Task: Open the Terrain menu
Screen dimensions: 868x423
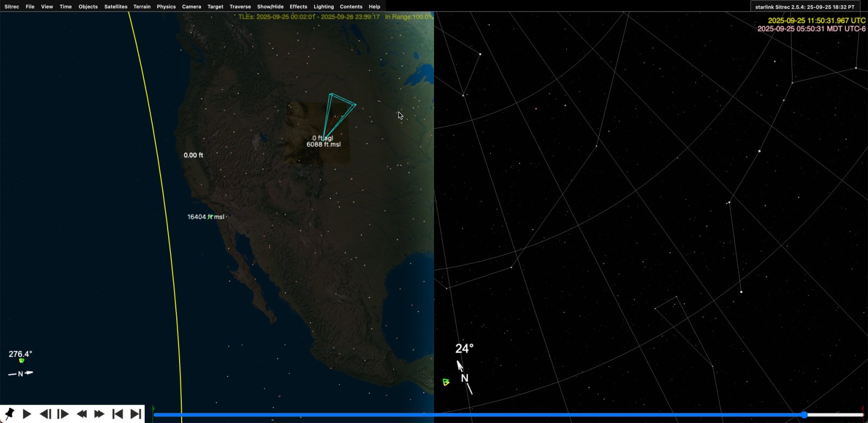Action: tap(142, 7)
